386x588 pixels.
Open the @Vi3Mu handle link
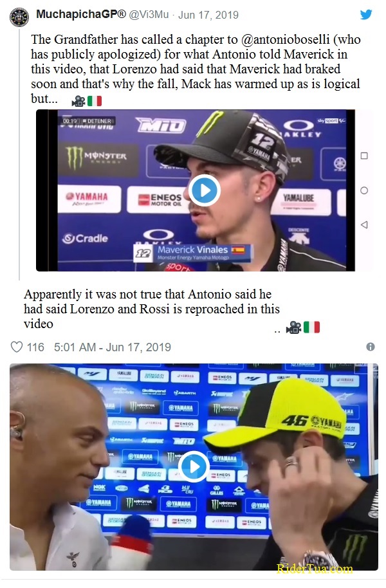point(149,15)
